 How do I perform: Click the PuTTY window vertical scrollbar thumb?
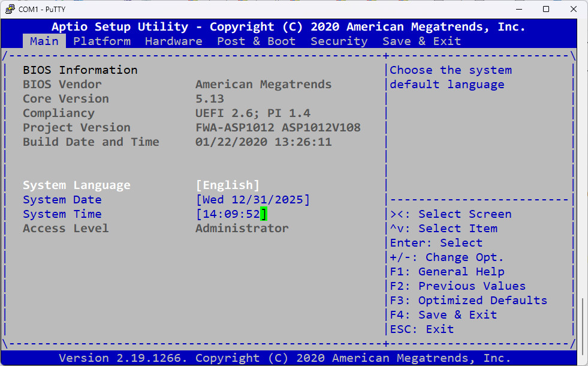(583, 326)
